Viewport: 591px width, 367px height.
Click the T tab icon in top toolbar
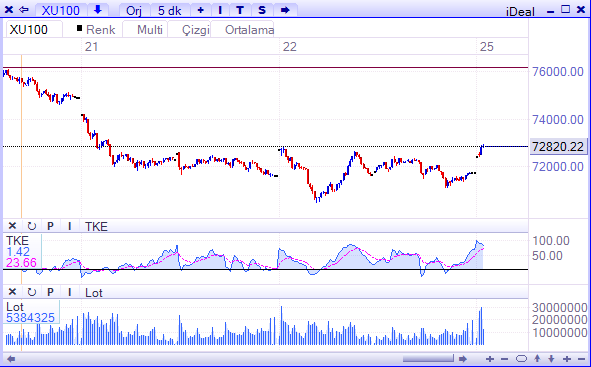pos(240,10)
